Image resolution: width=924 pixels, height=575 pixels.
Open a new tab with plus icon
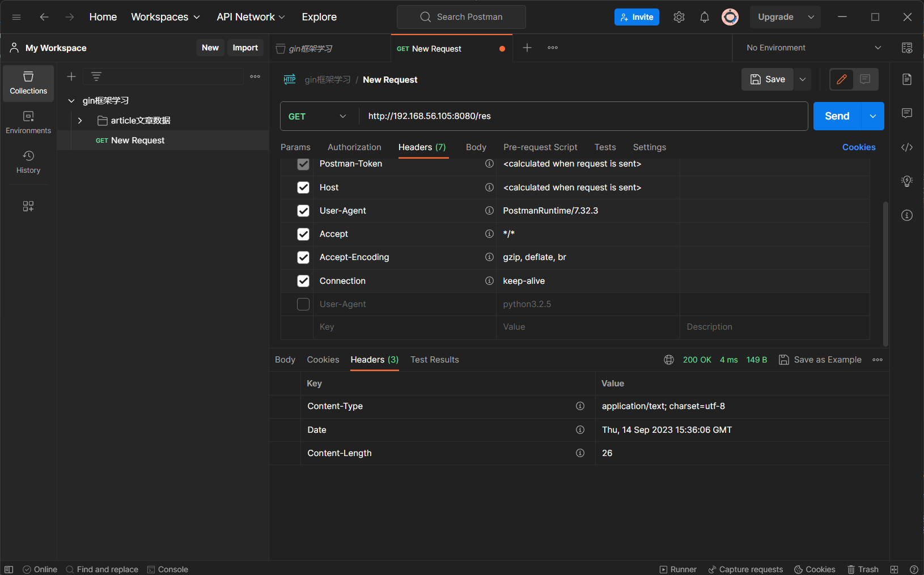[527, 48]
